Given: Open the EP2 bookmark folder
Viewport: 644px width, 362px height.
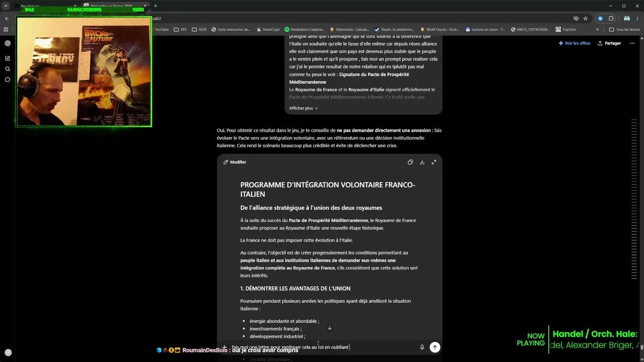Looking at the screenshot, I should [x=180, y=30].
